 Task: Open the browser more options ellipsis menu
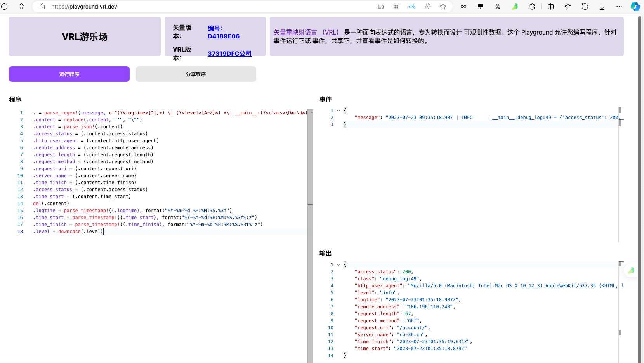[619, 7]
